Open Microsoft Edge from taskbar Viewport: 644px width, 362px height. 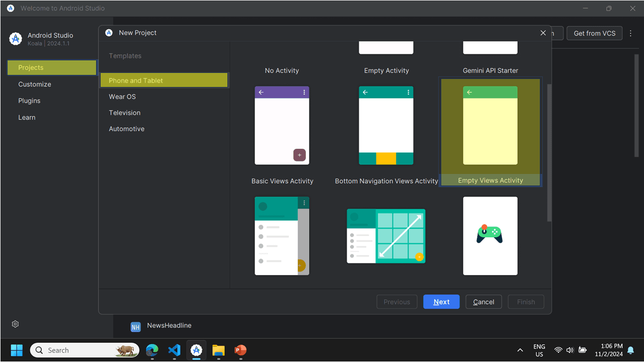152,350
